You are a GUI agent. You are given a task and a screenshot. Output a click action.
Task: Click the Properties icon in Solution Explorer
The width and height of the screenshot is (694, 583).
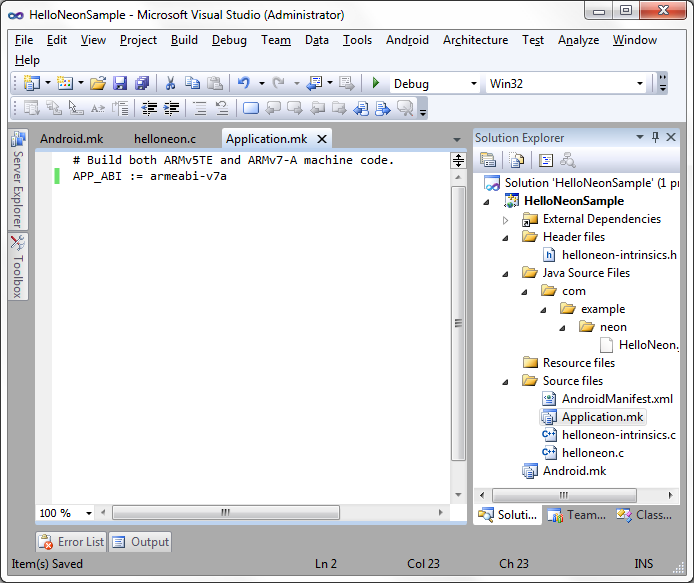[488, 160]
